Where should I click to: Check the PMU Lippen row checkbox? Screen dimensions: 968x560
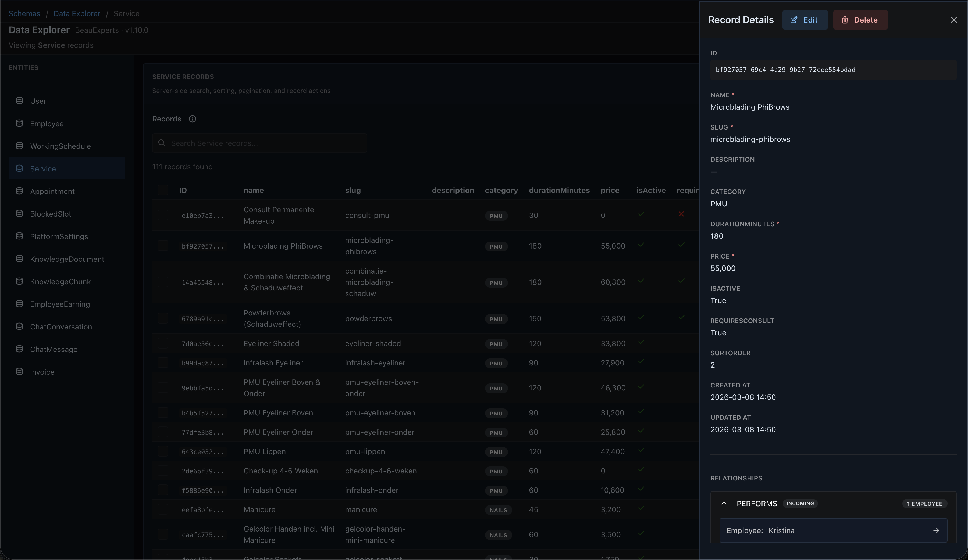coord(163,451)
